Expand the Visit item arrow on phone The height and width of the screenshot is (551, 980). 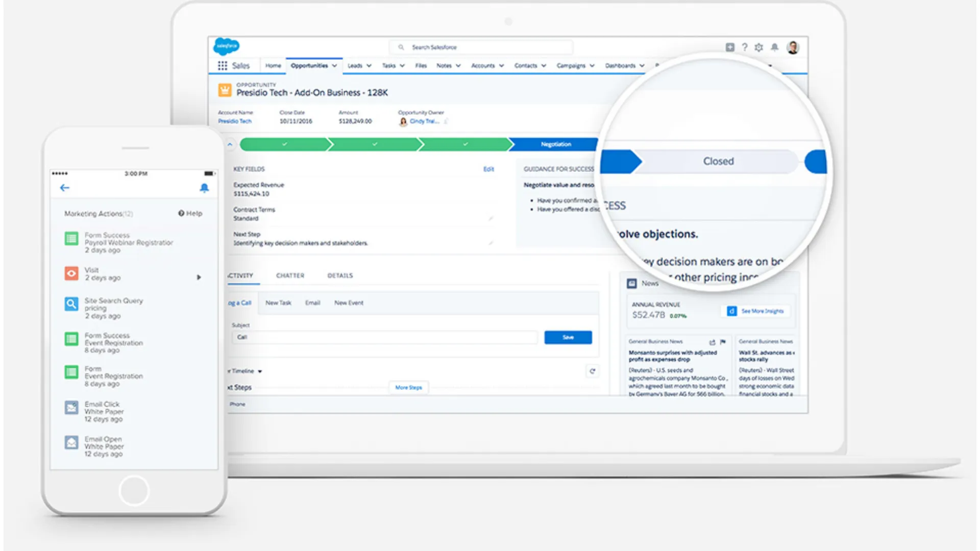tap(199, 278)
